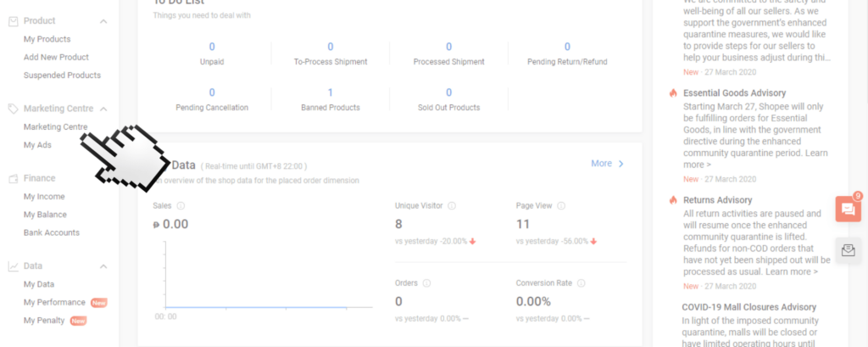
Task: Click the envelope inbox icon
Action: 848,249
